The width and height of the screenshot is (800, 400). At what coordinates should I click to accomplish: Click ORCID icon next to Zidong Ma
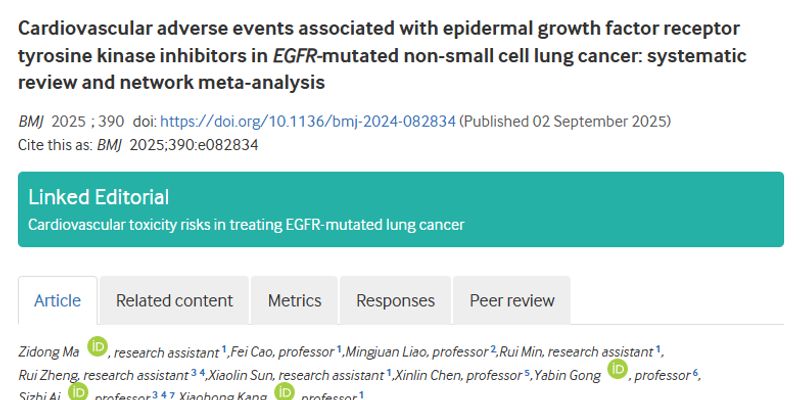pyautogui.click(x=97, y=347)
